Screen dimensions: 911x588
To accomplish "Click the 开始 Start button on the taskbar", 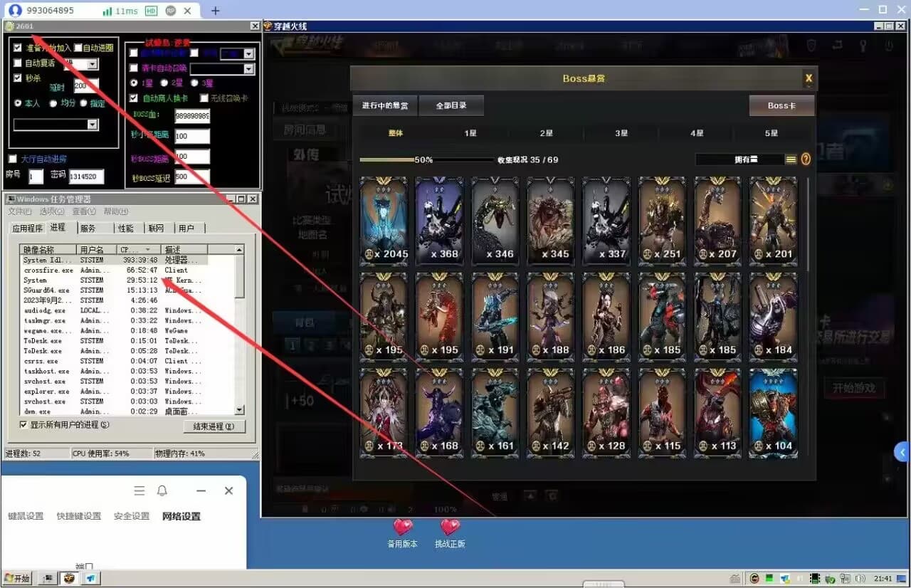I will pyautogui.click(x=18, y=579).
